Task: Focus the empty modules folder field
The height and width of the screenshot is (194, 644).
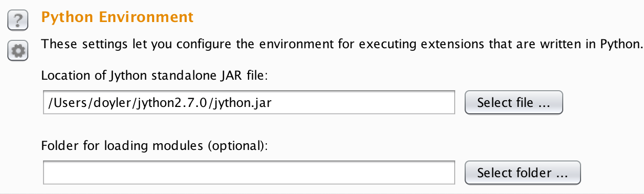Action: pyautogui.click(x=249, y=173)
